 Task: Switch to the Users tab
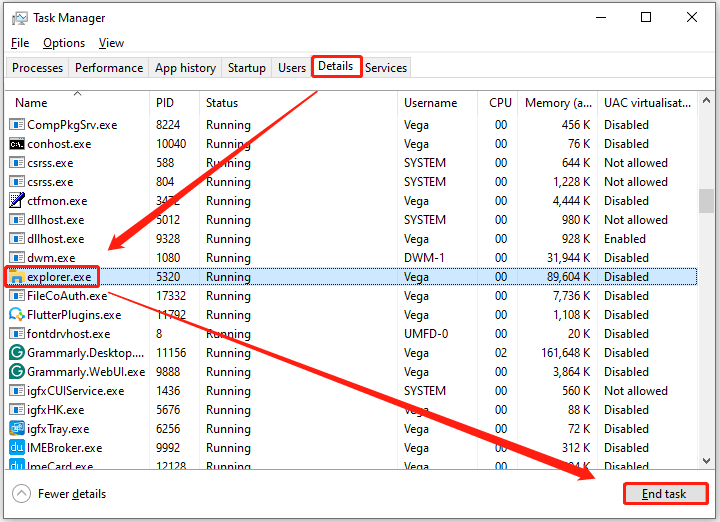coord(292,68)
